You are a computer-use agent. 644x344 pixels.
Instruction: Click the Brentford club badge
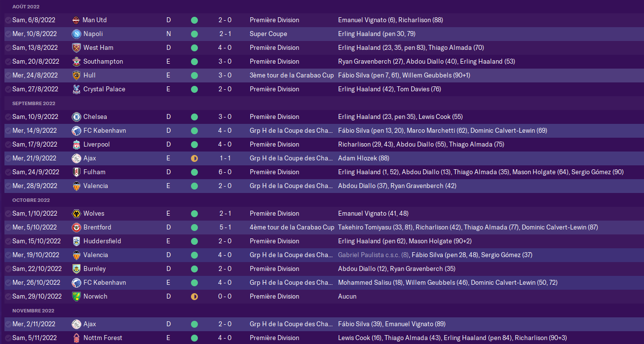click(x=76, y=228)
